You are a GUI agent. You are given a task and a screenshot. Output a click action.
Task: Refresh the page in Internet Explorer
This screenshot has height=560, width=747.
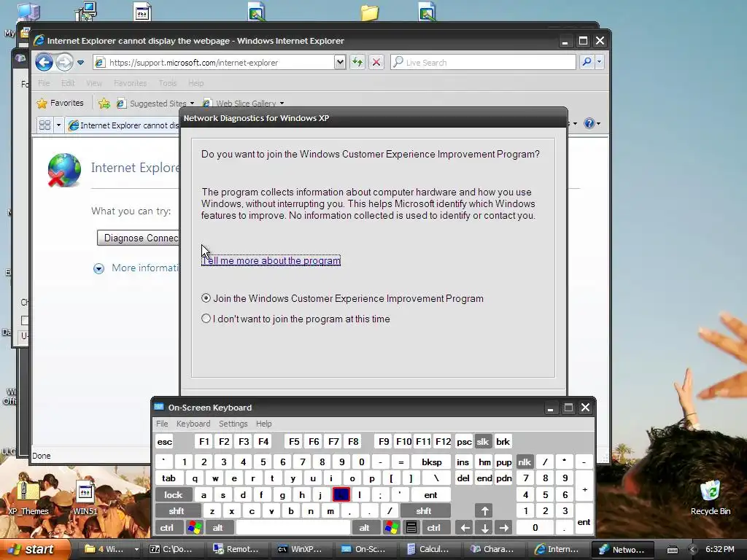[x=357, y=63]
